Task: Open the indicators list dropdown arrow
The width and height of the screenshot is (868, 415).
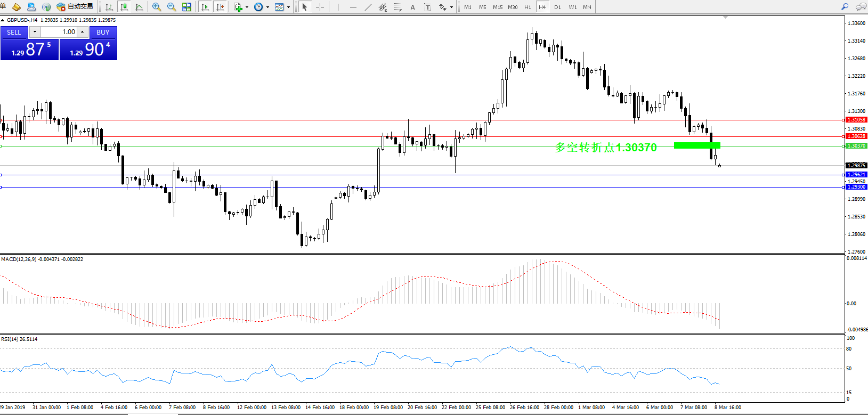Action: (247, 7)
